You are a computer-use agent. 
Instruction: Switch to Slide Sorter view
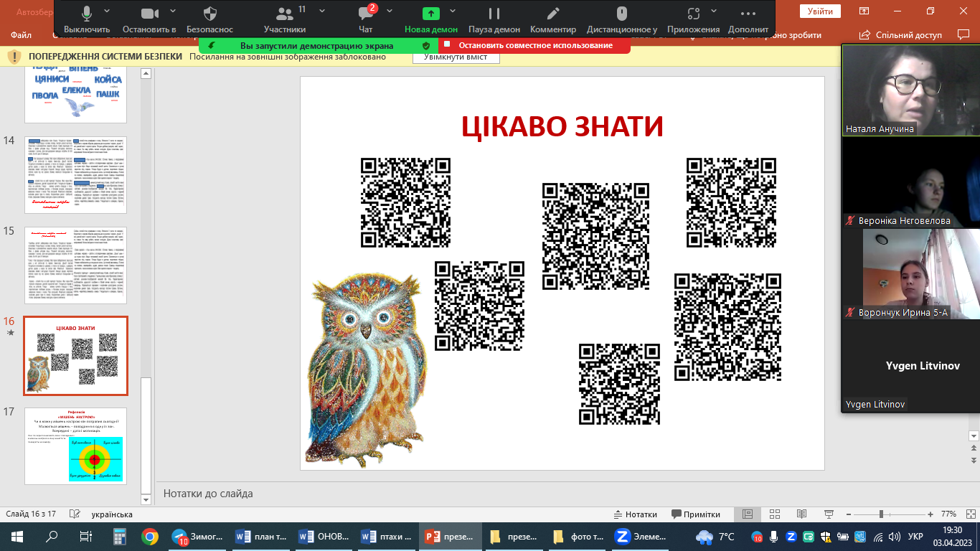[774, 514]
